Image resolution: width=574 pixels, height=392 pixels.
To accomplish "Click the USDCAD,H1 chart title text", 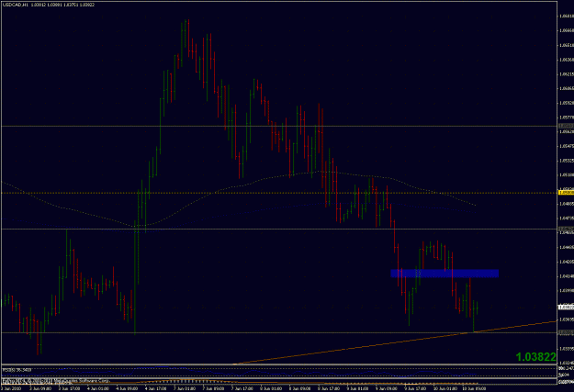I will tap(16, 5).
